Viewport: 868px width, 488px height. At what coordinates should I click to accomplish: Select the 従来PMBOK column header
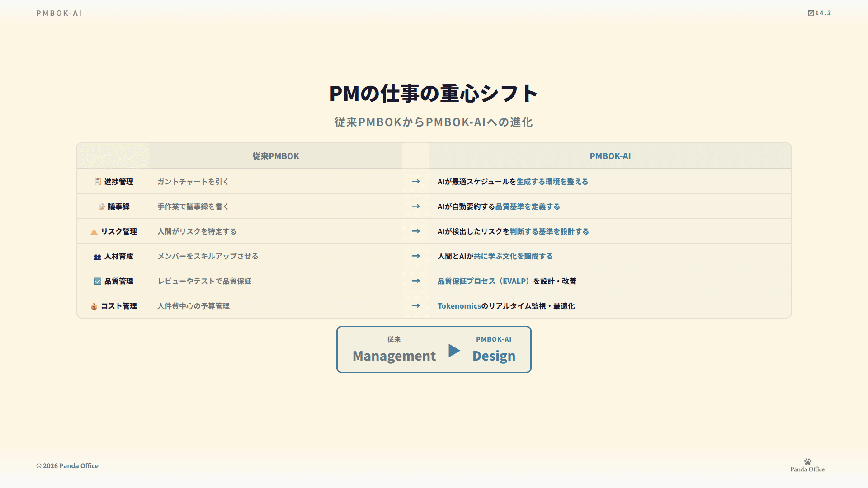tap(276, 156)
